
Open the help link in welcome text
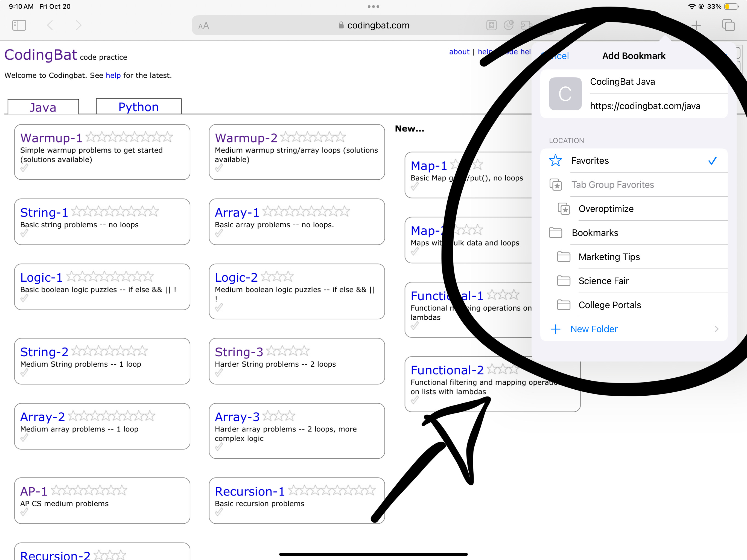click(x=113, y=75)
